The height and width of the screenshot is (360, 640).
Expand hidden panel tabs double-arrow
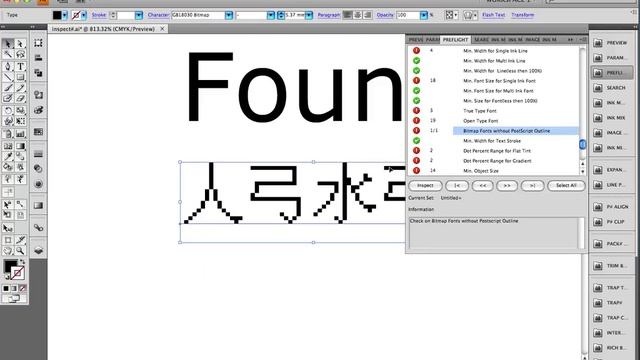click(570, 40)
